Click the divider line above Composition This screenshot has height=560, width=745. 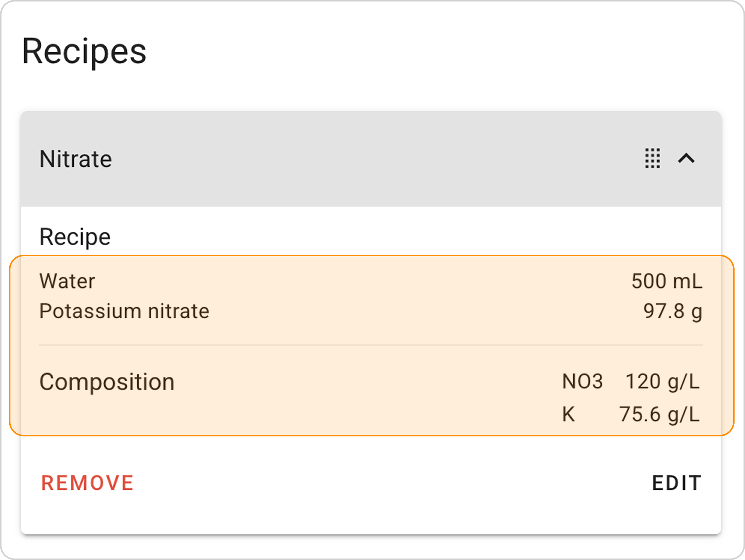371,345
